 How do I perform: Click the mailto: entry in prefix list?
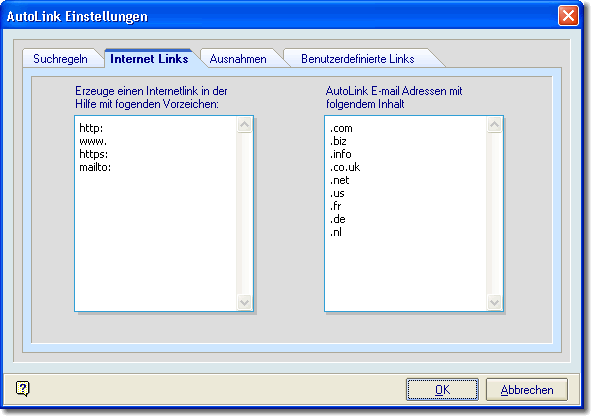click(x=95, y=167)
